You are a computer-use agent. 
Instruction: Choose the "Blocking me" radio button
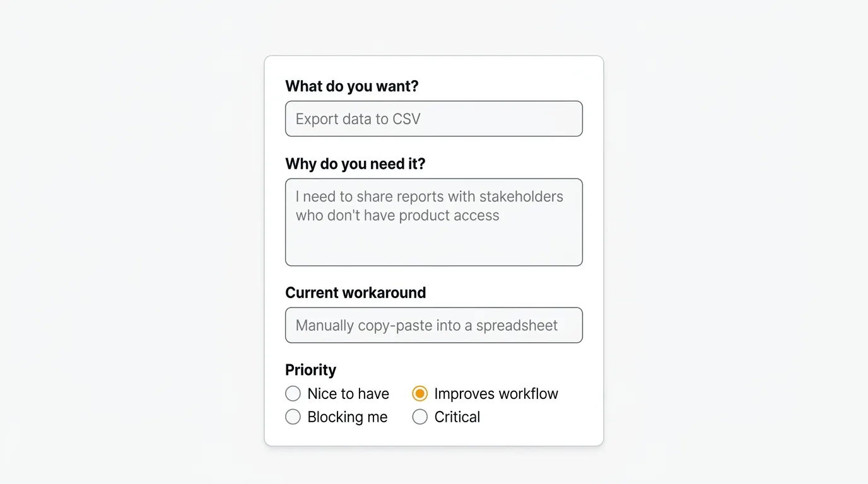click(x=293, y=417)
